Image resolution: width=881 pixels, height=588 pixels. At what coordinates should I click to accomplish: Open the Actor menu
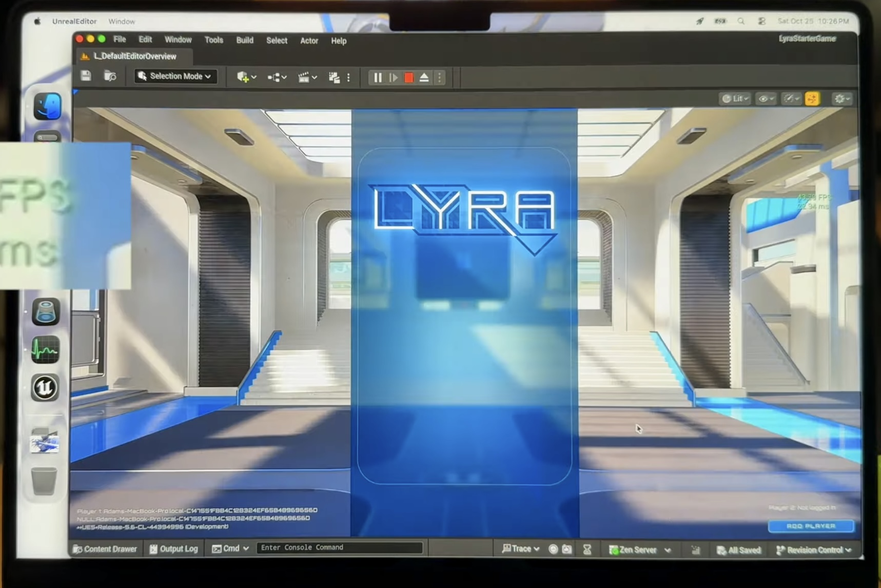click(309, 41)
